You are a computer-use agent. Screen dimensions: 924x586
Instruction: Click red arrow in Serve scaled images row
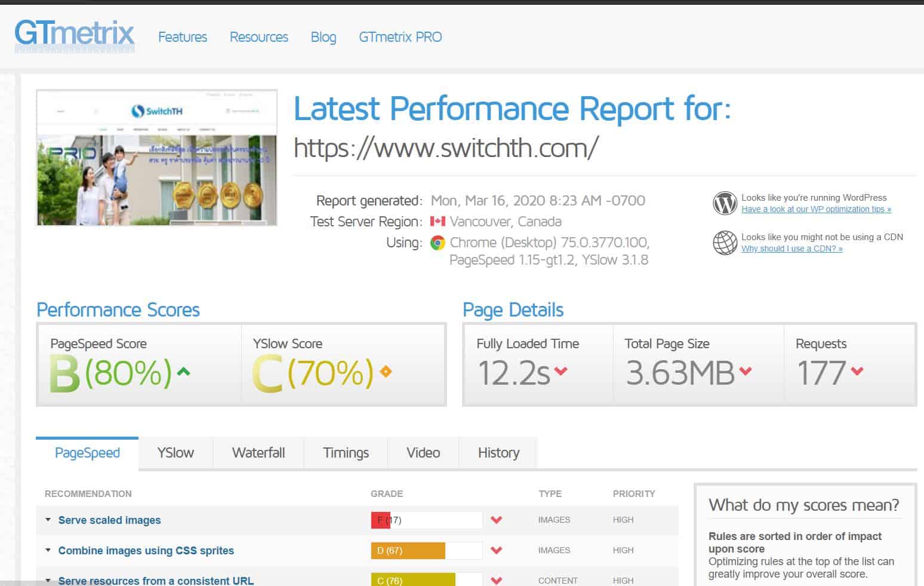(496, 520)
